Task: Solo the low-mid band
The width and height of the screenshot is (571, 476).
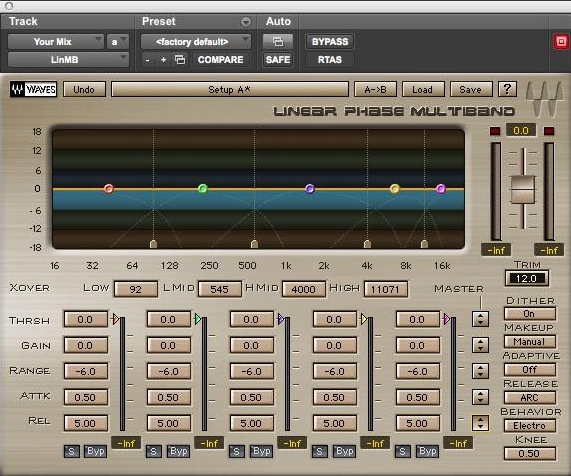Action: pos(154,452)
